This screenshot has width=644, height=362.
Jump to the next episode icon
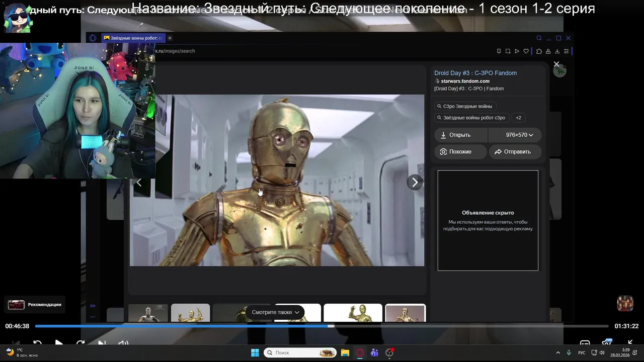tap(102, 343)
